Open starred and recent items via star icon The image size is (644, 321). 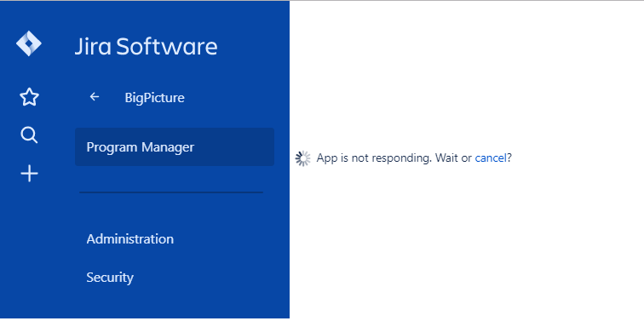pos(29,97)
